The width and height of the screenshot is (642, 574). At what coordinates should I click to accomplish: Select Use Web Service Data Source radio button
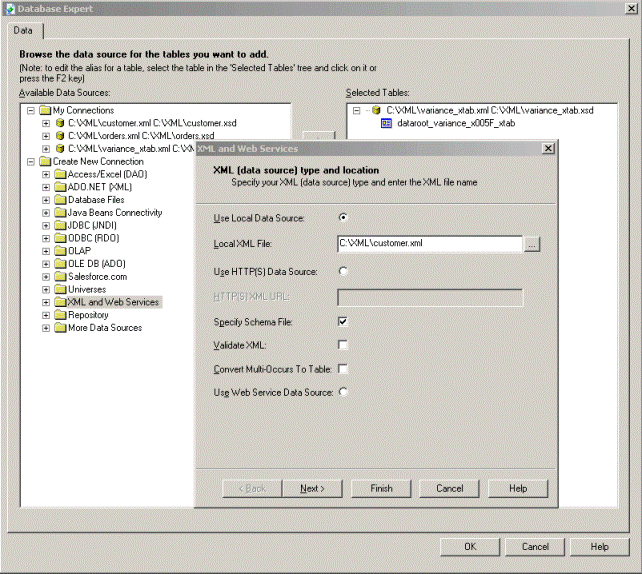click(x=343, y=392)
